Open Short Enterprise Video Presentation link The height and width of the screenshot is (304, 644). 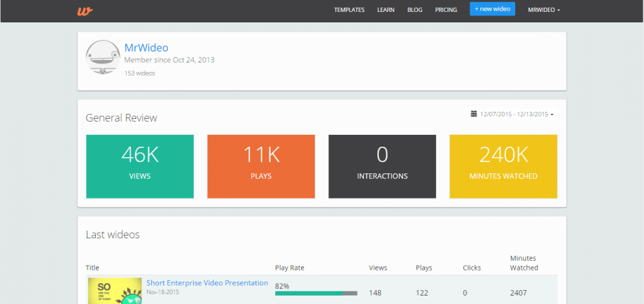point(206,283)
